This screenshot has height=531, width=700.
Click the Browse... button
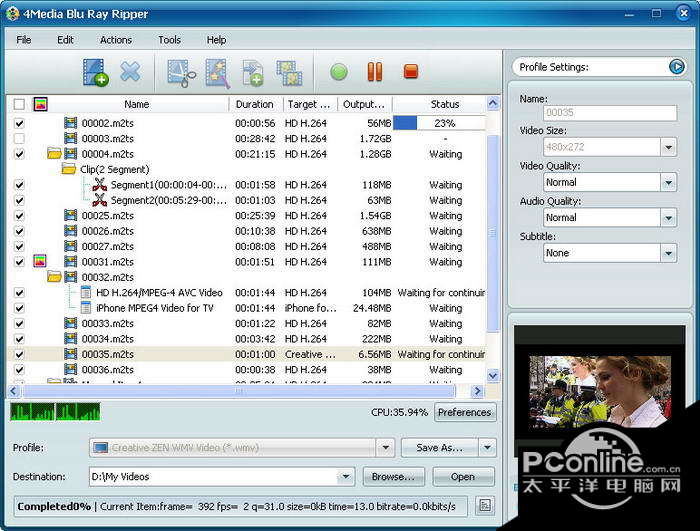point(393,477)
